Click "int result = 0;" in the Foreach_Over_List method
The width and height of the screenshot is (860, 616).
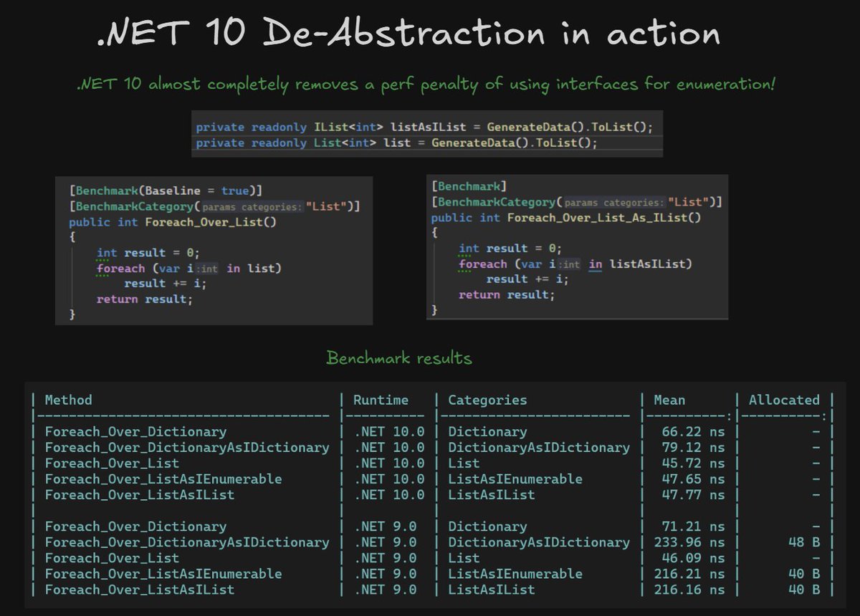148,253
